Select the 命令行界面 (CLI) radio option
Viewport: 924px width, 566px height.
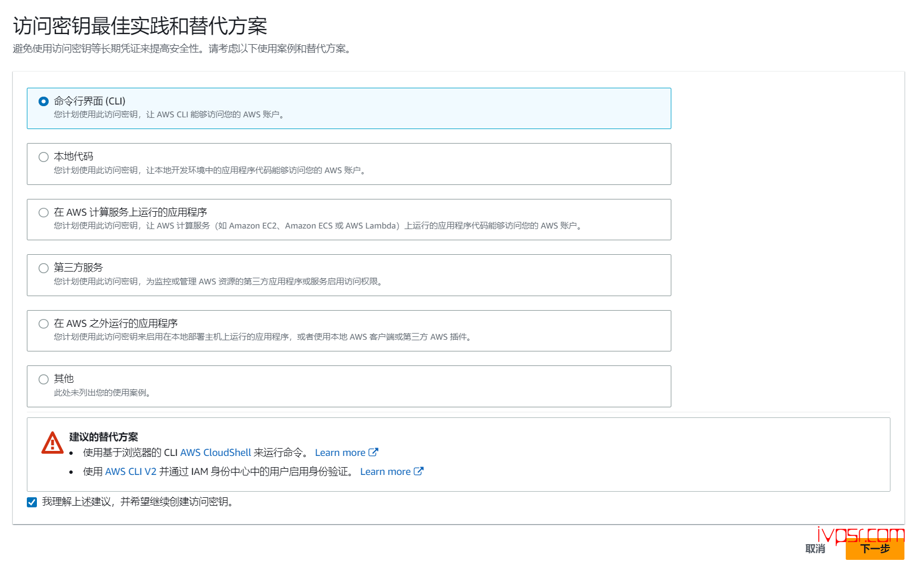click(44, 102)
